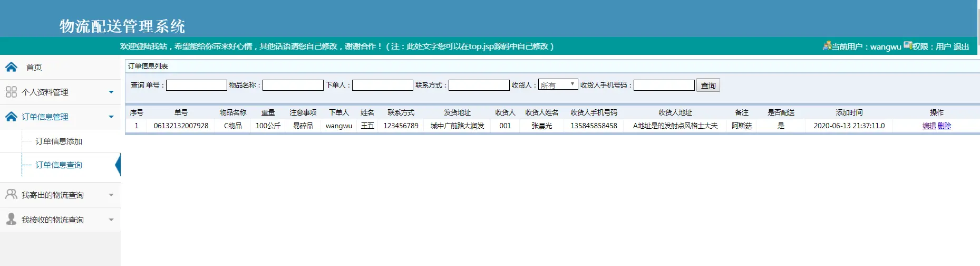Expand the 我接收的物流查询 arrow
This screenshot has height=266, width=980.
[x=111, y=220]
